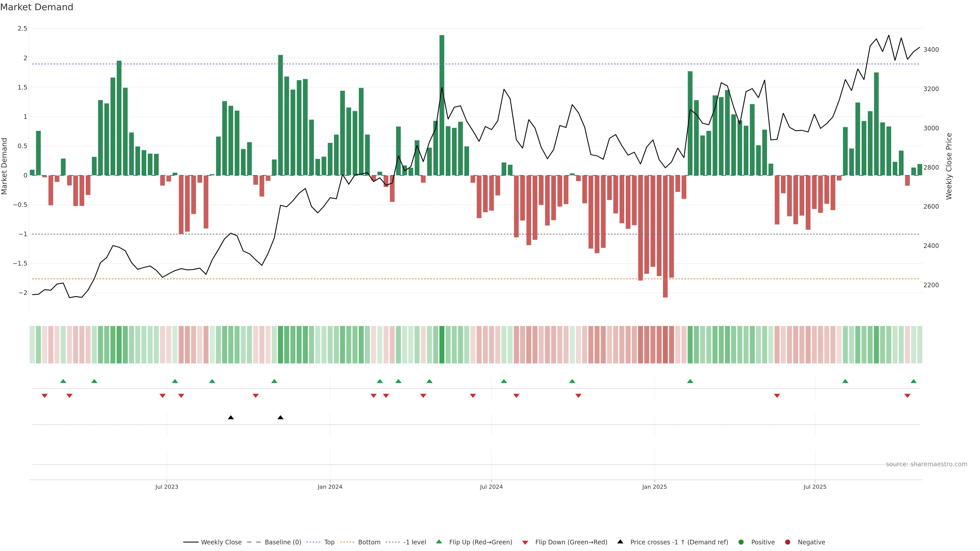The image size is (980, 551).
Task: Click the rightmost green flip-up triangle marker
Action: tap(913, 381)
